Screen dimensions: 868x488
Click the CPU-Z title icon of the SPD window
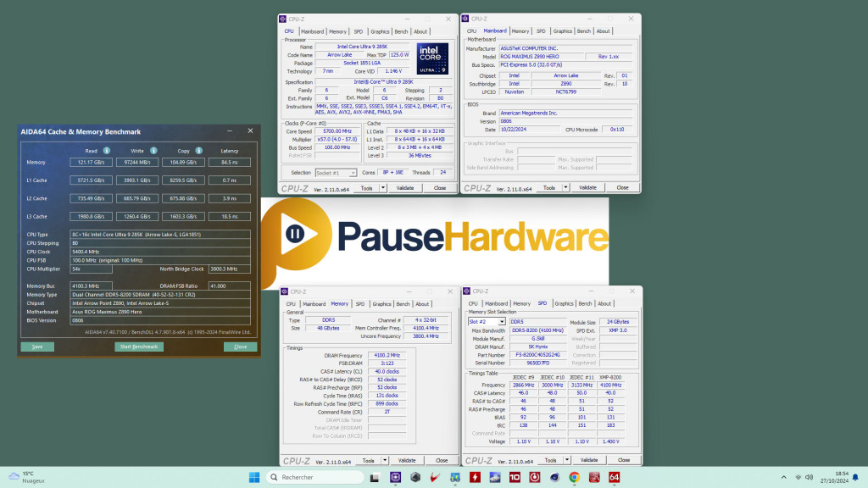pos(467,291)
